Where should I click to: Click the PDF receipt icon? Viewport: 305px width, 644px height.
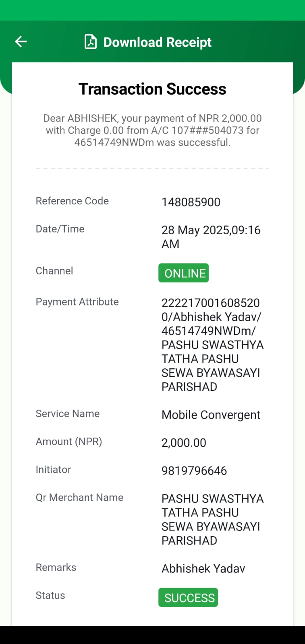coord(90,42)
